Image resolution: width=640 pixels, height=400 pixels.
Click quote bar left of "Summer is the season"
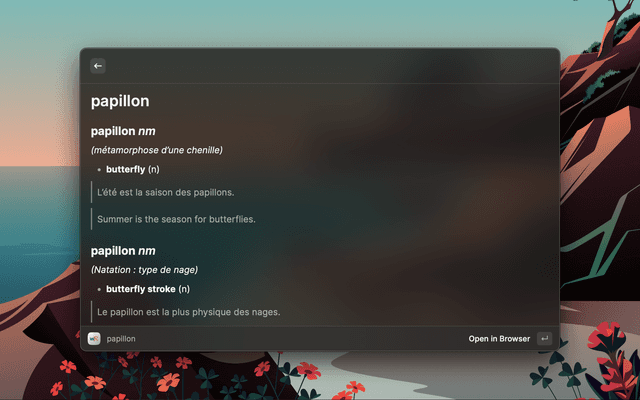pos(91,219)
